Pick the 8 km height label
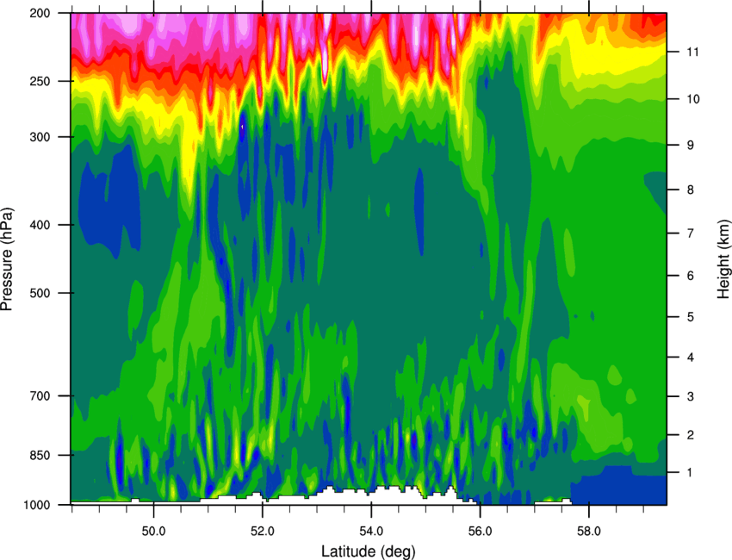732x560 pixels. pyautogui.click(x=691, y=190)
